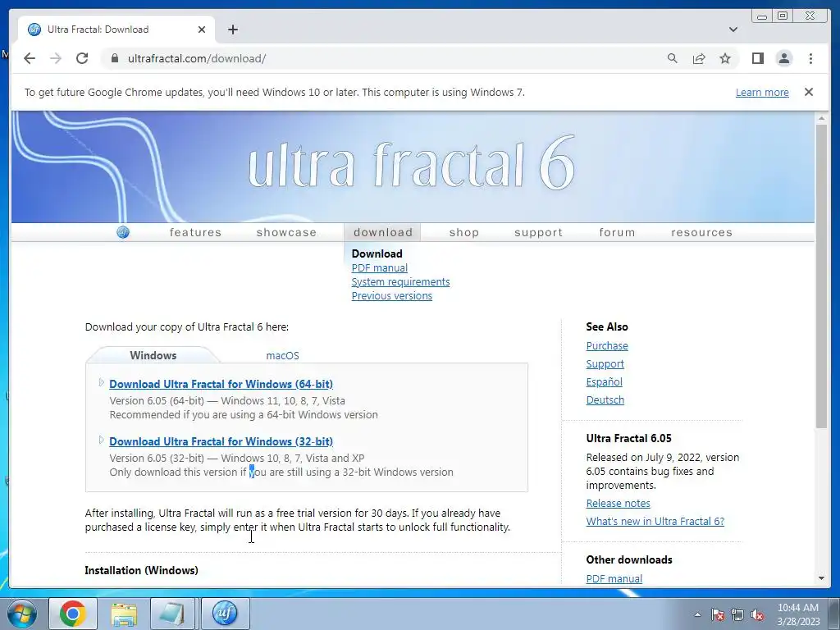840x630 pixels.
Task: Open the taskbar clock showing 10:44 AM
Action: 798,614
